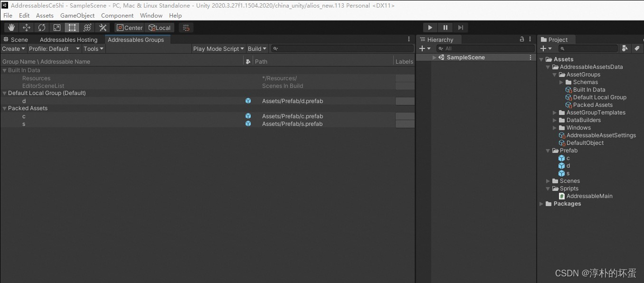Open custom editor tools icon
644x283 pixels.
(103, 28)
